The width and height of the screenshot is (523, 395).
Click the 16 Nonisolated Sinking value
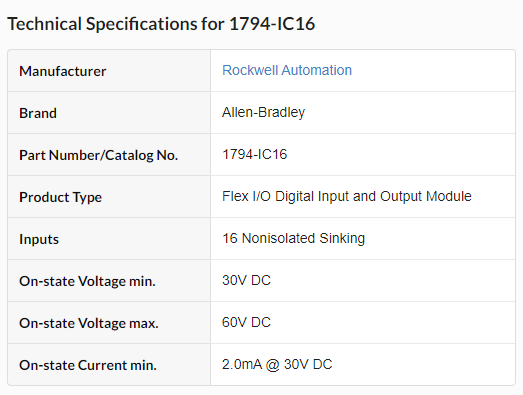(294, 239)
